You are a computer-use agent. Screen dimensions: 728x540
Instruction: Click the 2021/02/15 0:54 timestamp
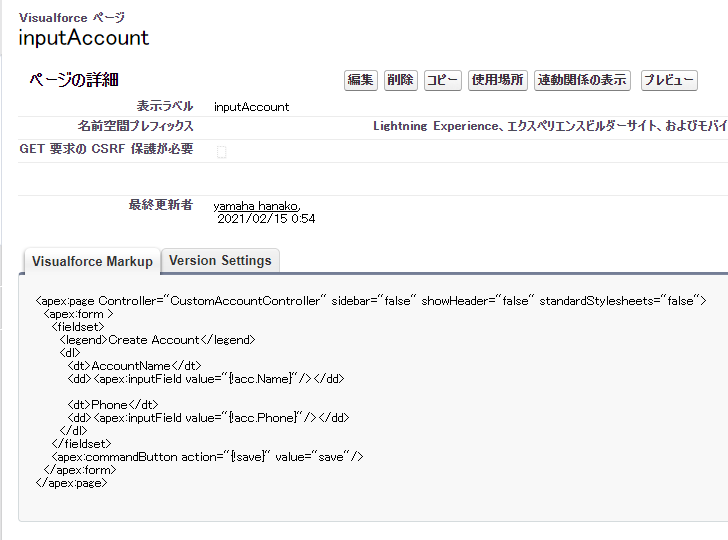(266, 219)
